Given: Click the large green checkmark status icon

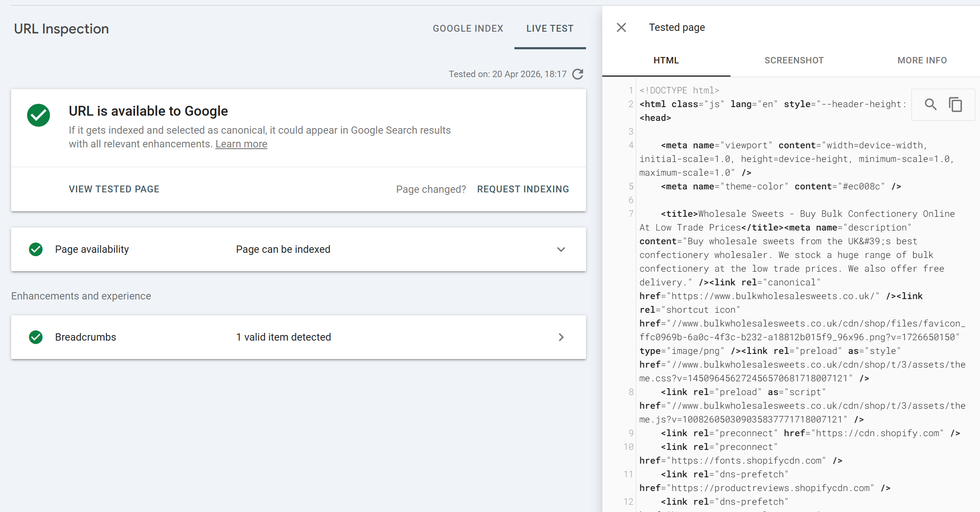Looking at the screenshot, I should (39, 115).
